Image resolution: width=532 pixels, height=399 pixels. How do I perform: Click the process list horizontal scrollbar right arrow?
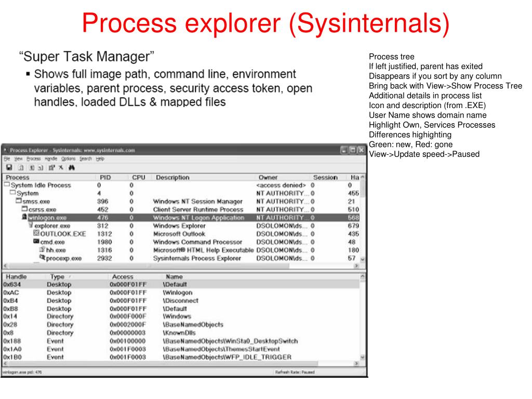356,266
